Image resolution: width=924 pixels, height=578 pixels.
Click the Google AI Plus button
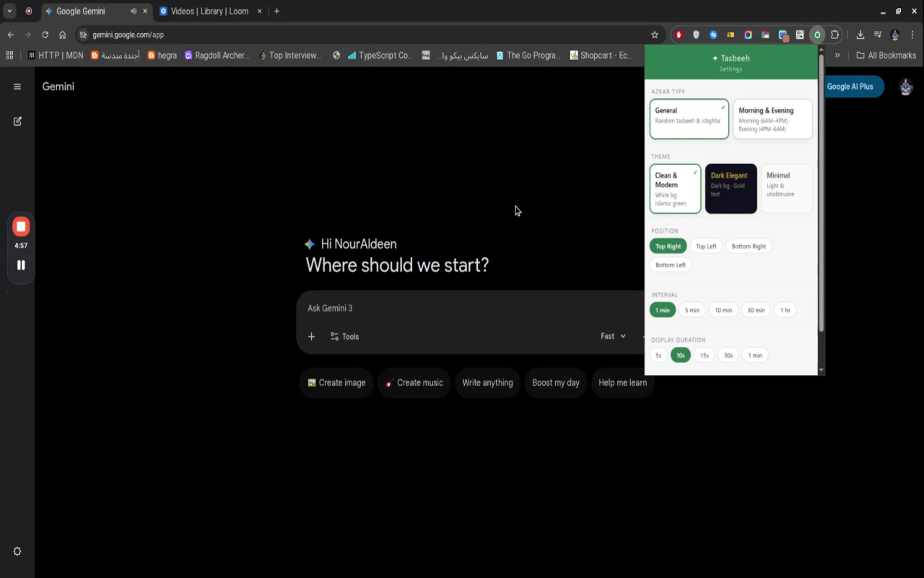pos(854,87)
